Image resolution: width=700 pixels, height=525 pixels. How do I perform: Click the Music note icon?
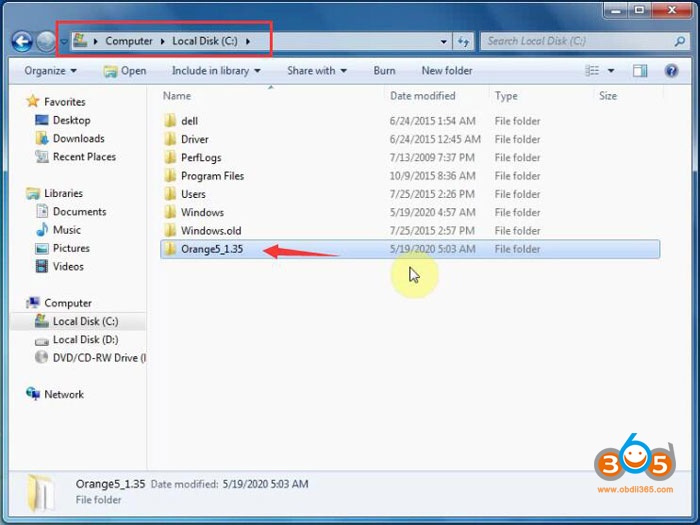[x=42, y=229]
